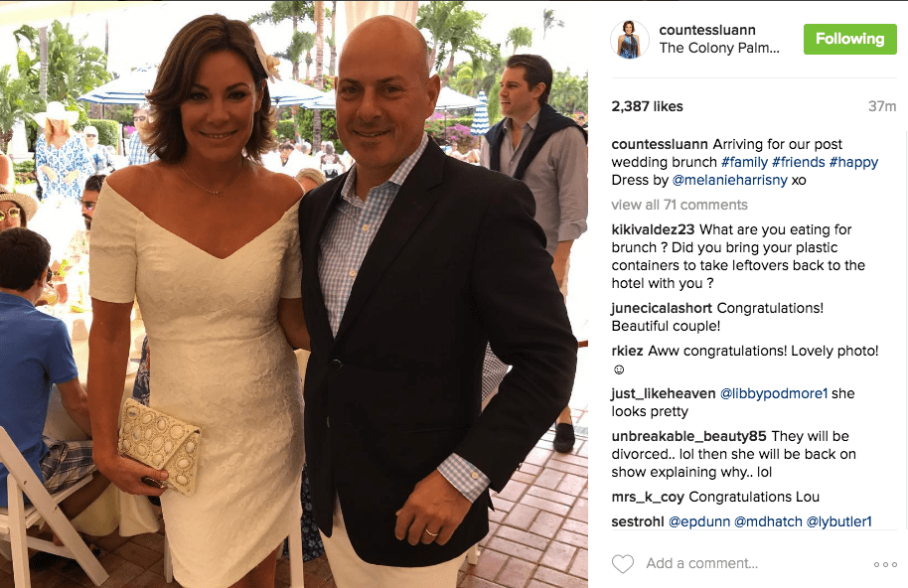The image size is (908, 588).
Task: Click the 37m post timestamp
Action: [882, 106]
